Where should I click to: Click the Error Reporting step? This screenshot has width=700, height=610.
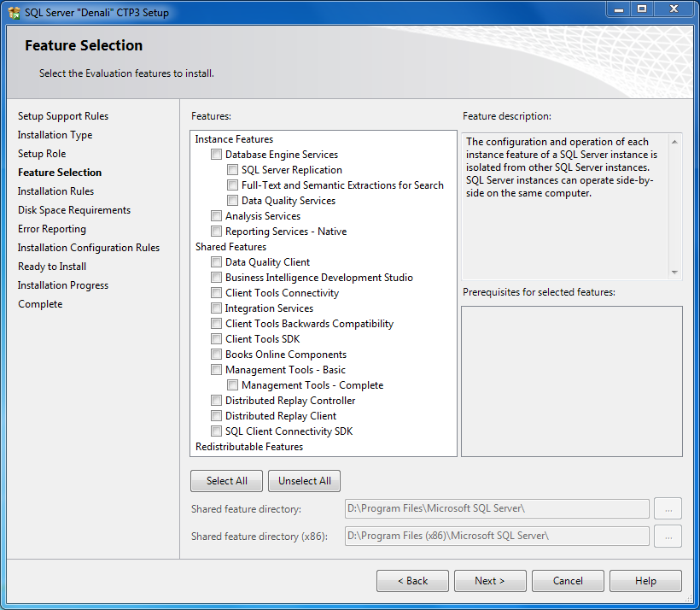tap(52, 229)
